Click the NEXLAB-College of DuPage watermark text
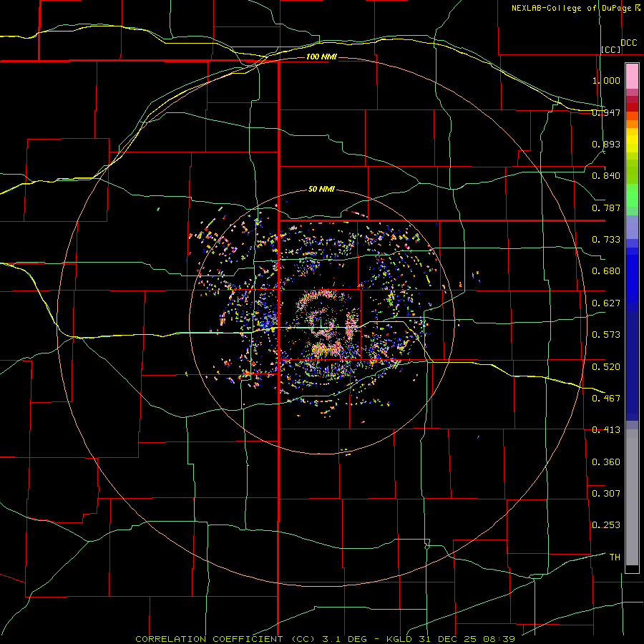 click(575, 8)
